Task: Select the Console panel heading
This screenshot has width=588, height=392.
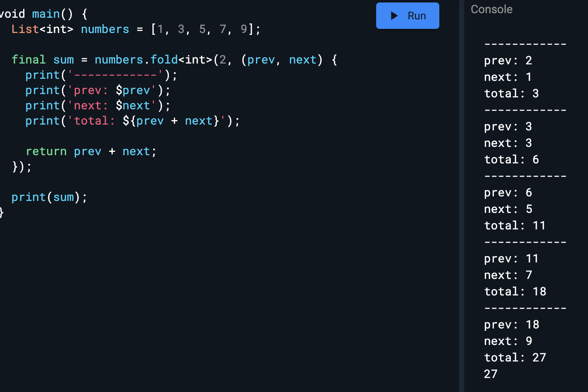Action: coord(491,9)
